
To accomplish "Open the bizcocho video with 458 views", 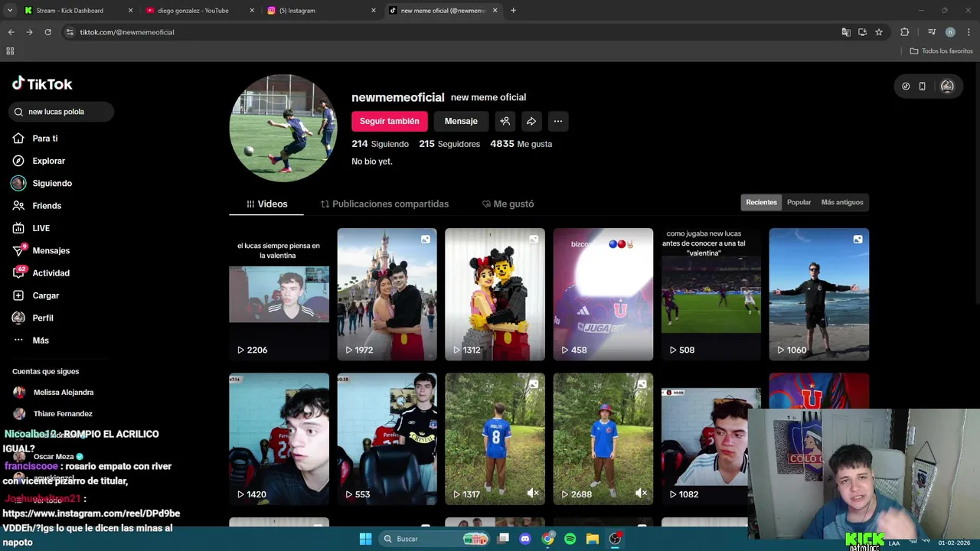I will 603,294.
